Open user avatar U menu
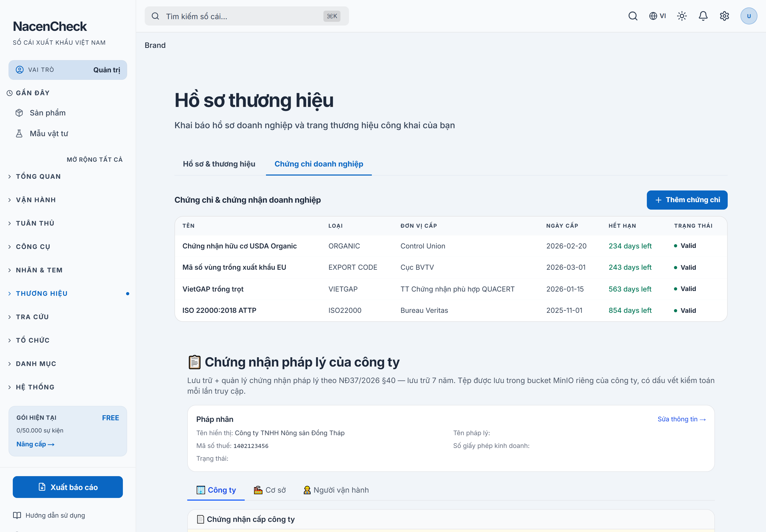Image resolution: width=766 pixels, height=532 pixels. click(749, 16)
